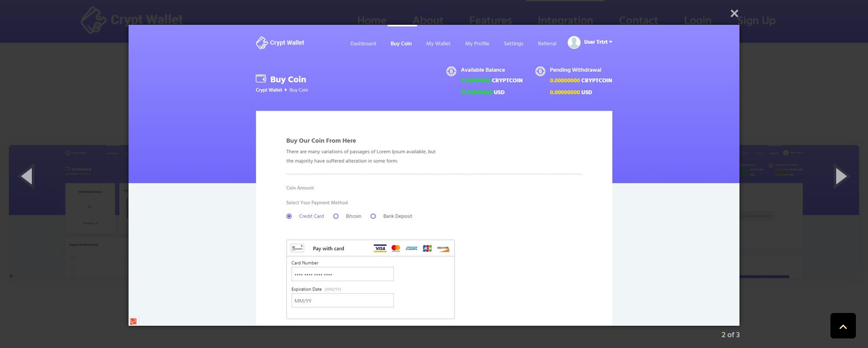Click the Buy Coin wallet icon
Screen dimensions: 868x348
[x=261, y=79]
